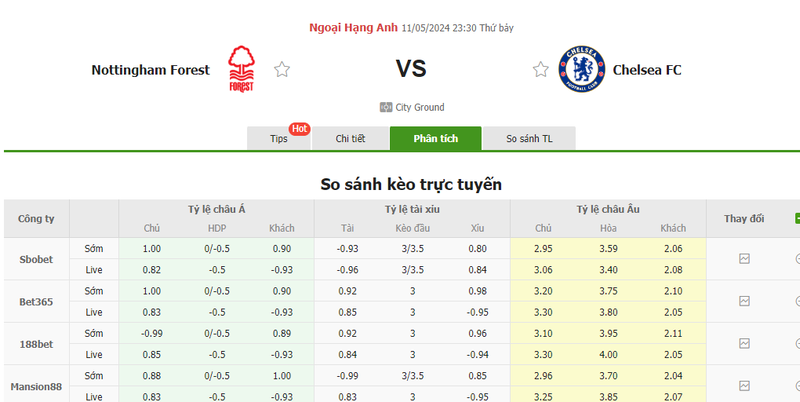Open the Nottingham Forest team name
800x402 pixels.
pos(151,70)
